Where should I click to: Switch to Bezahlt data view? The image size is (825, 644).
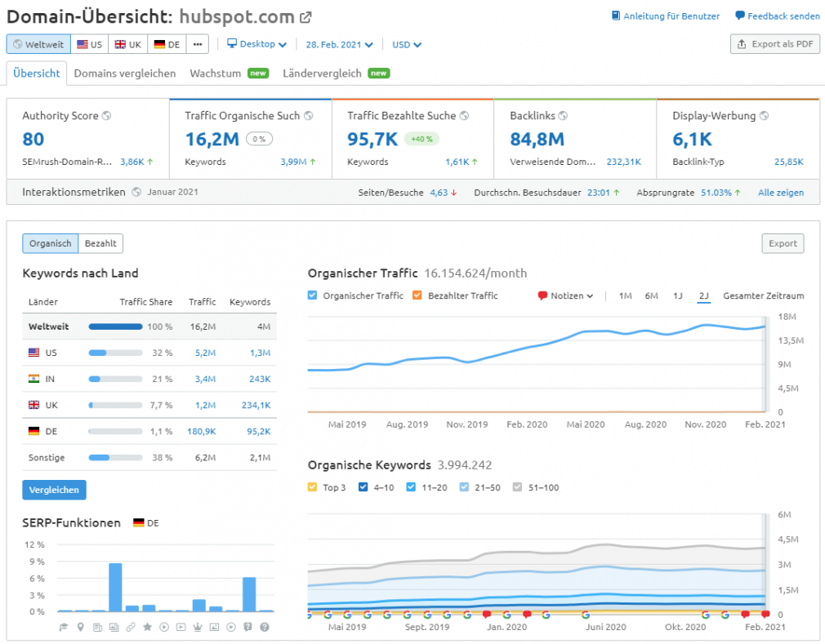tap(100, 243)
